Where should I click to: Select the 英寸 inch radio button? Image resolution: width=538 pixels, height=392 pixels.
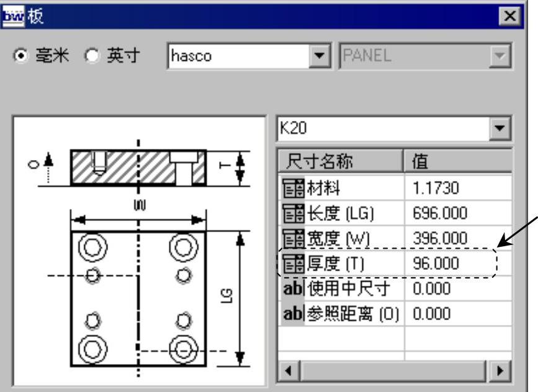tap(92, 56)
